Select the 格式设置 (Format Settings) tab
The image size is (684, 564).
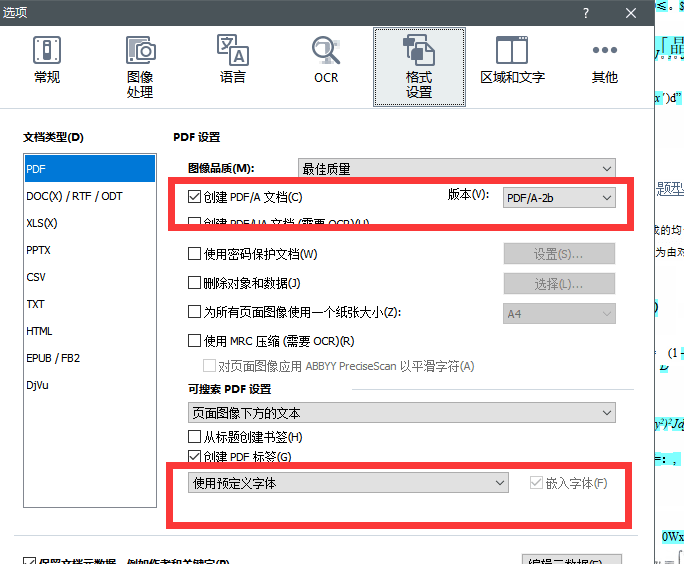[x=419, y=67]
